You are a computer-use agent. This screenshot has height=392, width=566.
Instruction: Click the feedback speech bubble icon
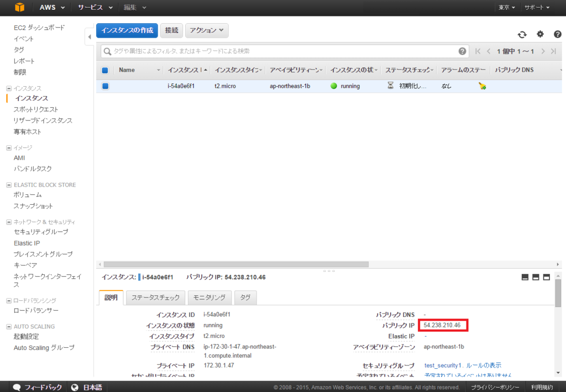point(17,387)
